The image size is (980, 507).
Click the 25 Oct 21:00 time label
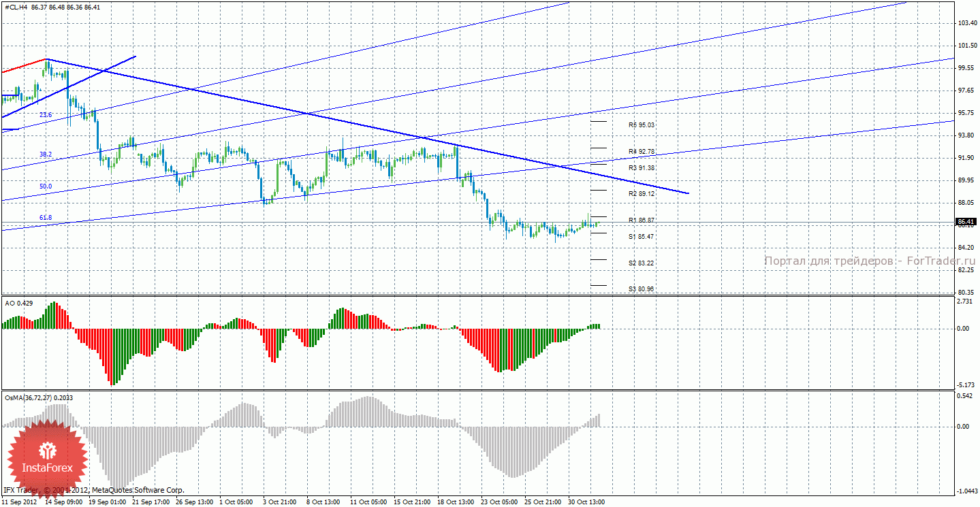(x=542, y=502)
